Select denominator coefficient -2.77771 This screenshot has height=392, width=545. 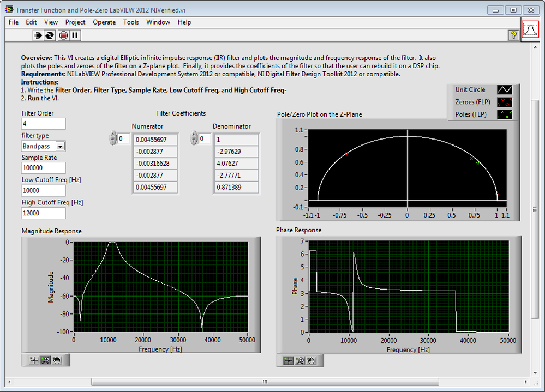236,176
